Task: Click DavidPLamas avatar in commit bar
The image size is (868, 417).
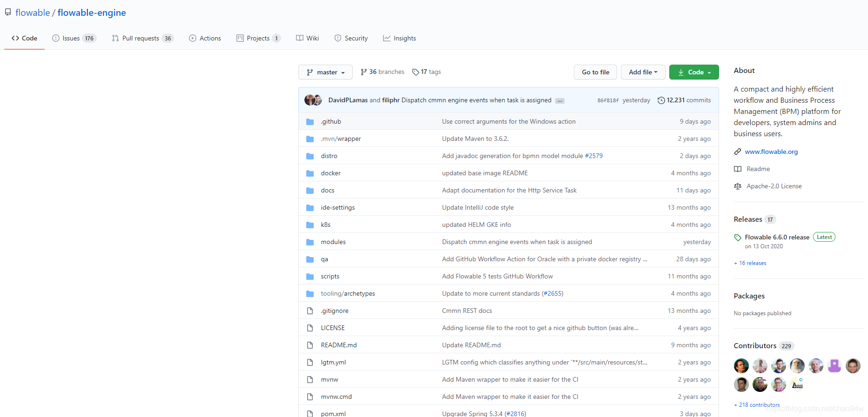Action: click(310, 100)
